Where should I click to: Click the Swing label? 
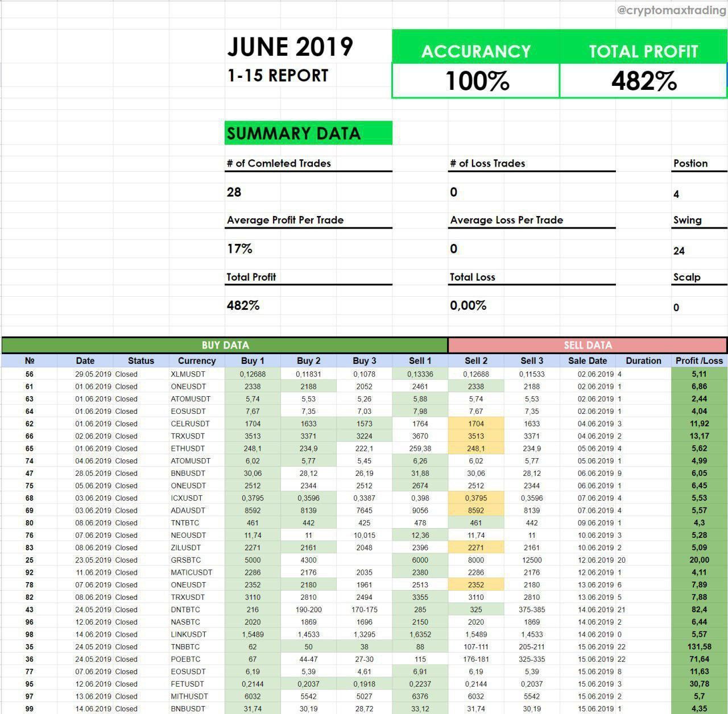coord(687,220)
